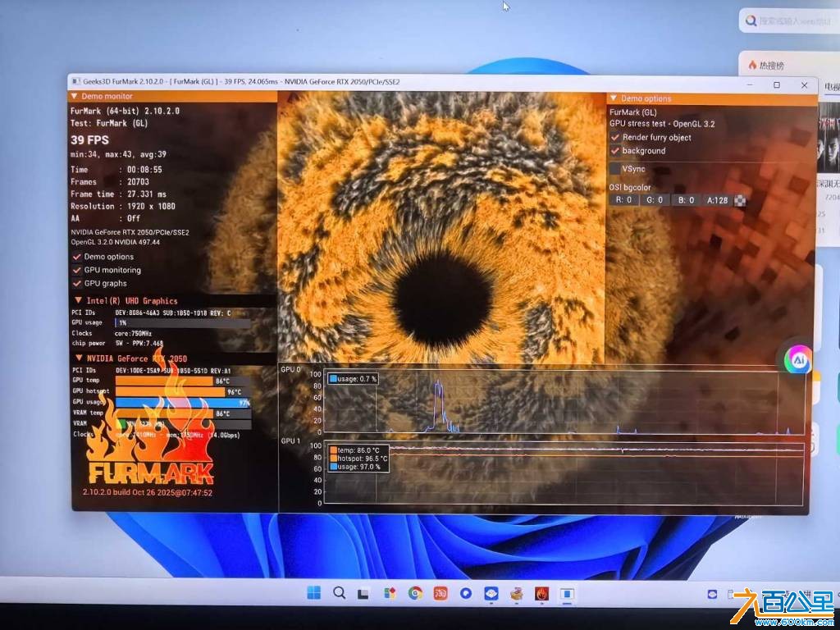Open the Windows Start menu

pyautogui.click(x=314, y=592)
